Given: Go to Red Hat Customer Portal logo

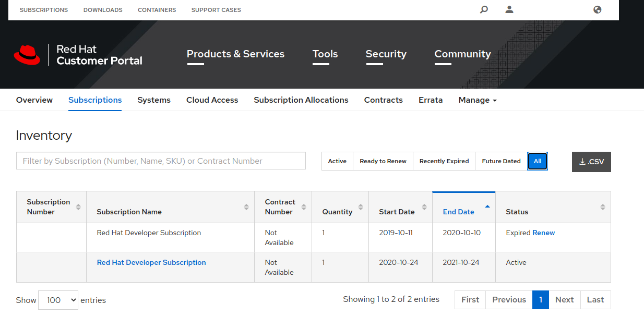Looking at the screenshot, I should pos(78,55).
